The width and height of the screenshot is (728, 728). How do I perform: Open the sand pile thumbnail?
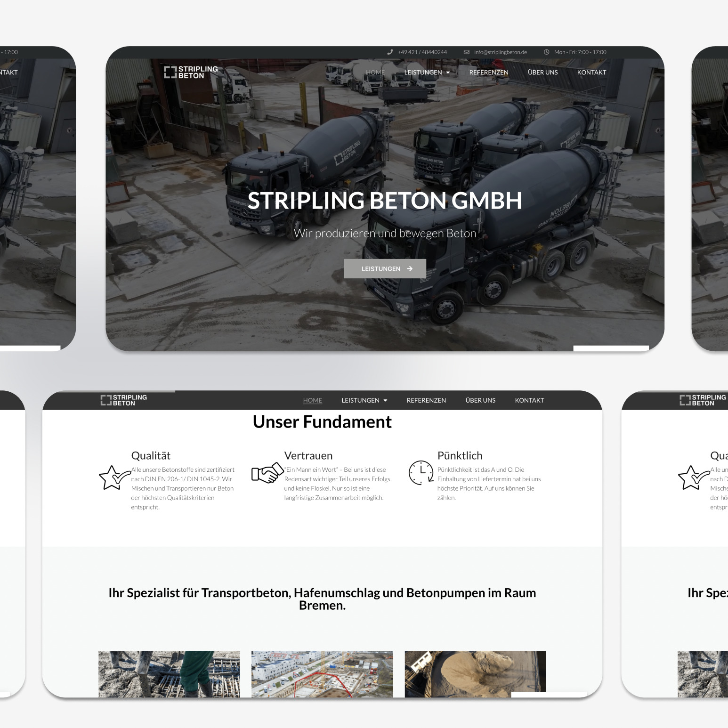[x=475, y=674]
